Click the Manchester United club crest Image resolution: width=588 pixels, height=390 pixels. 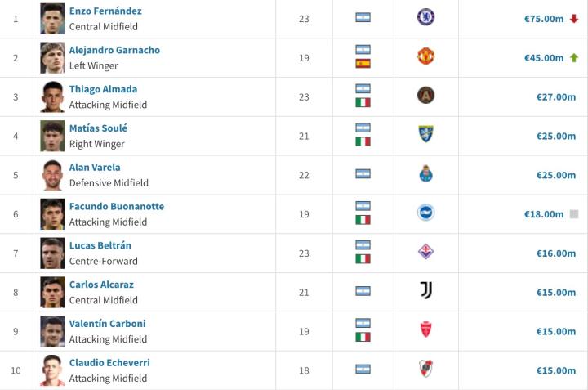[425, 56]
